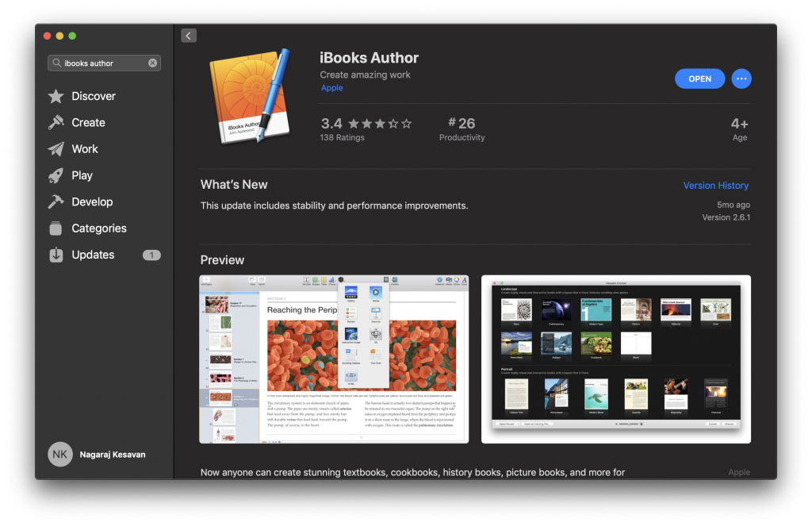Open Develop in the sidebar
Viewport: 812px width, 526px height.
tap(92, 202)
